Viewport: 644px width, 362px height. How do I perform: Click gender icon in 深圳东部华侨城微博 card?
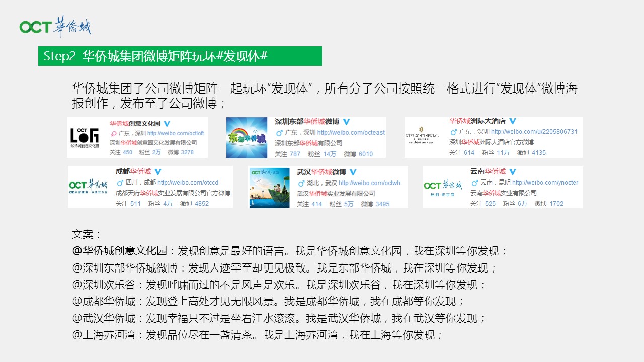[x=279, y=133]
